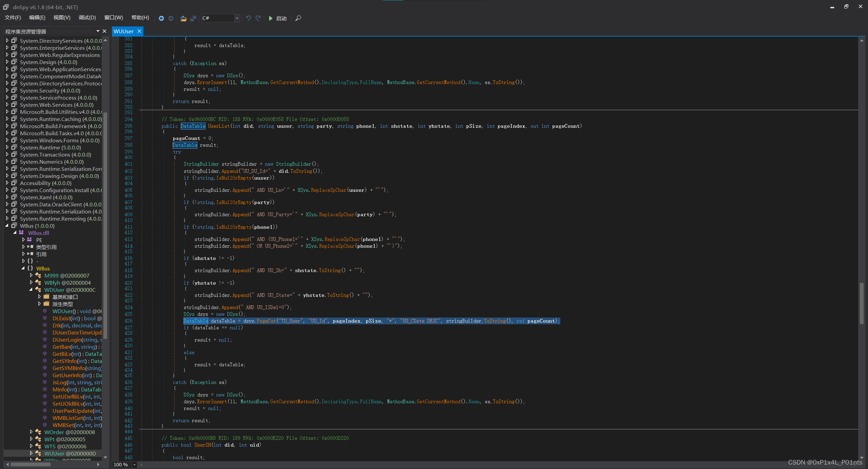Click the save all icon in toolbar
868x469 pixels.
[193, 18]
